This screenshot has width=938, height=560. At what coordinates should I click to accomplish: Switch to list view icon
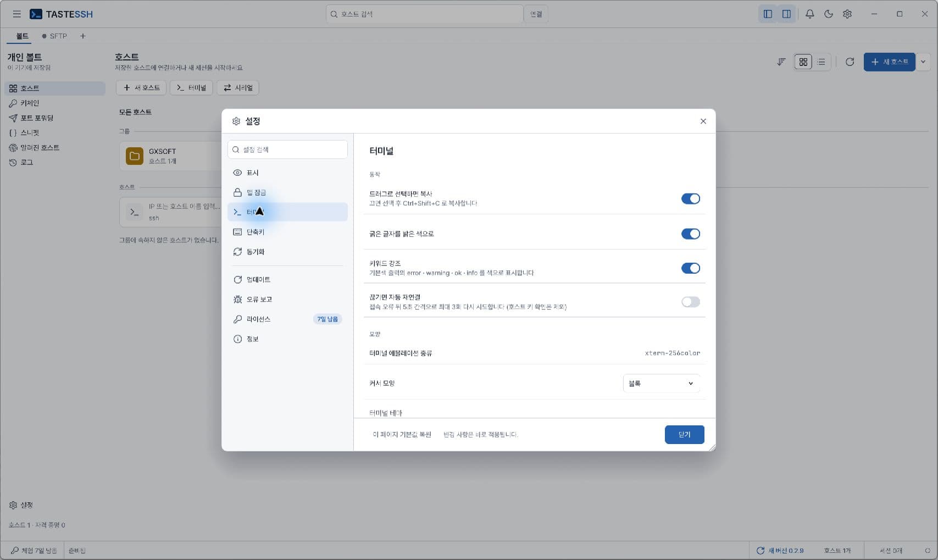tap(821, 62)
